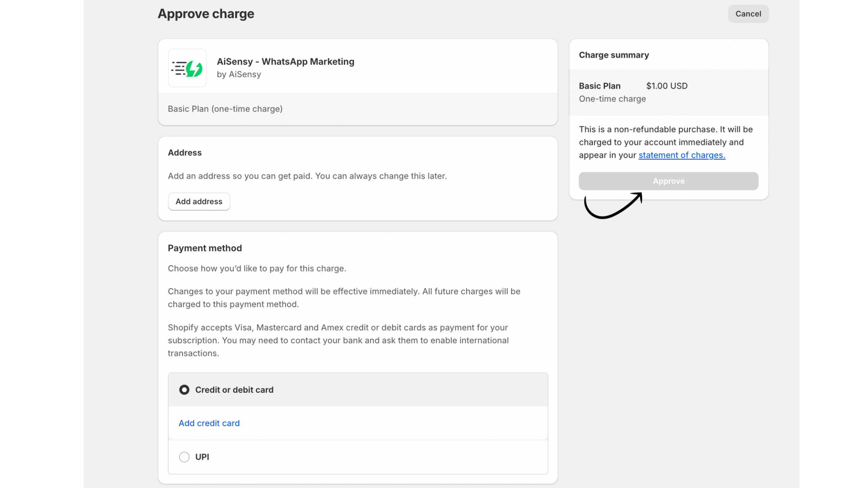Screen dimensions: 868x488
Task: Click 'Add an address so you can get paid' text
Action: 307,176
